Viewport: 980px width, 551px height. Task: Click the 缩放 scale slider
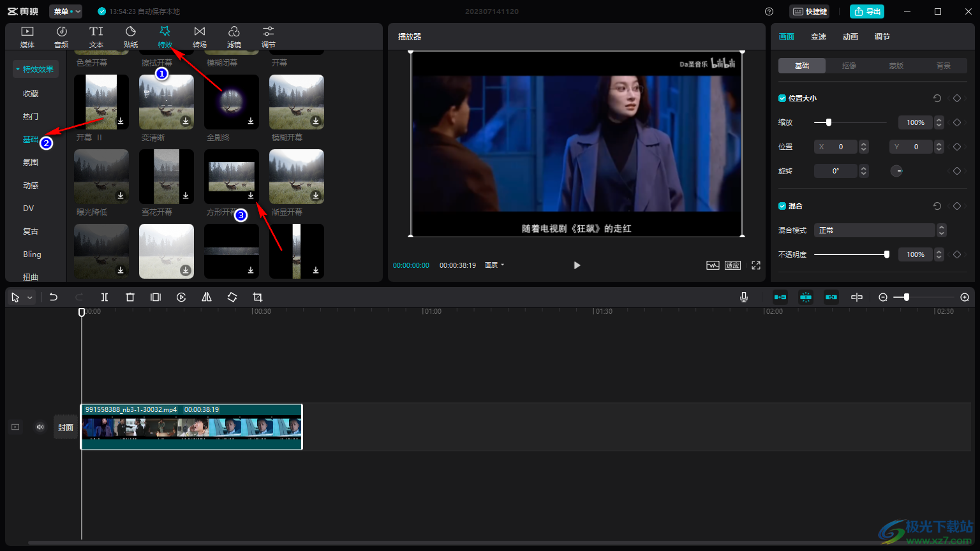(x=850, y=122)
